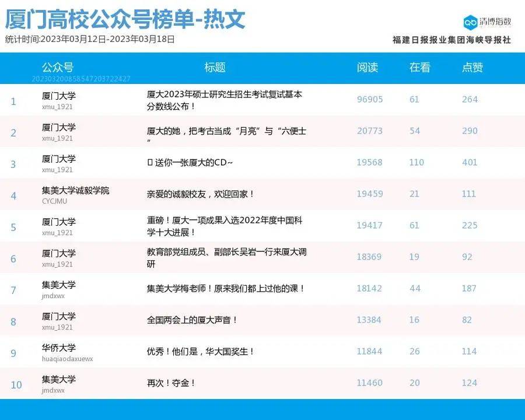The width and height of the screenshot is (525, 420).
Task: Click read count 11460
Action: tap(370, 383)
